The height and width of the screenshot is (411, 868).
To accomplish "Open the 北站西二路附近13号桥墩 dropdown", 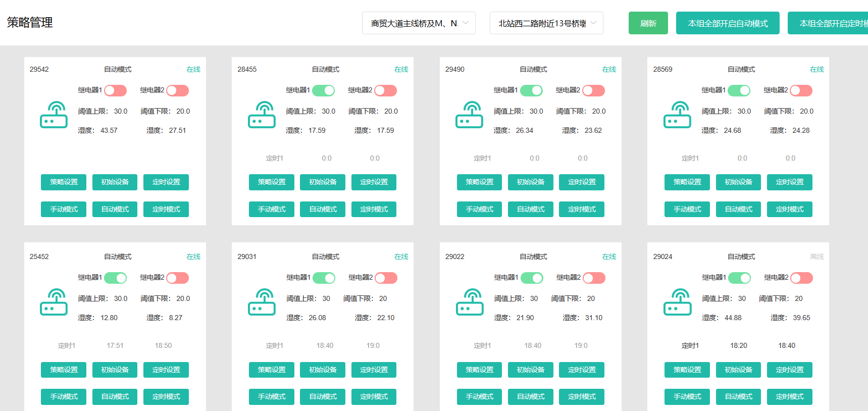I will (546, 23).
